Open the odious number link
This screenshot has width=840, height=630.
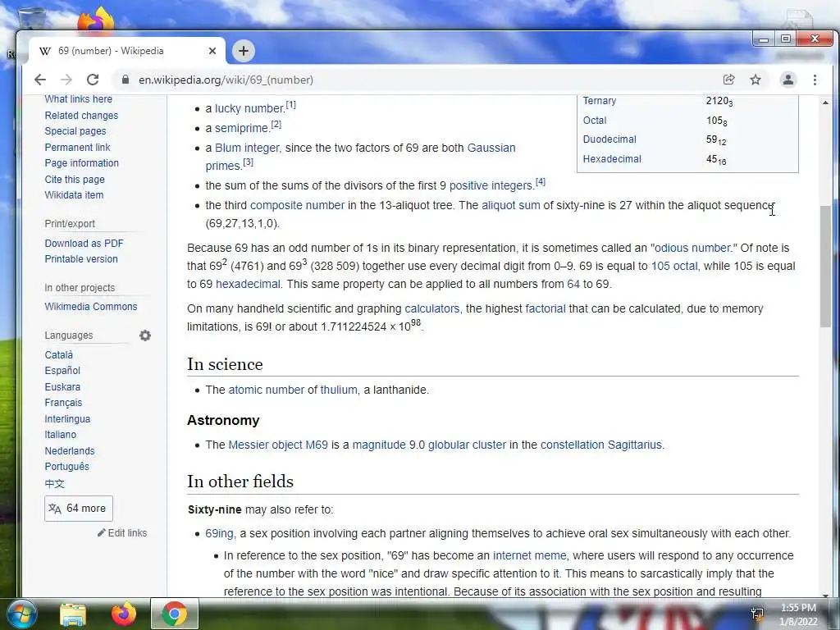click(x=694, y=248)
